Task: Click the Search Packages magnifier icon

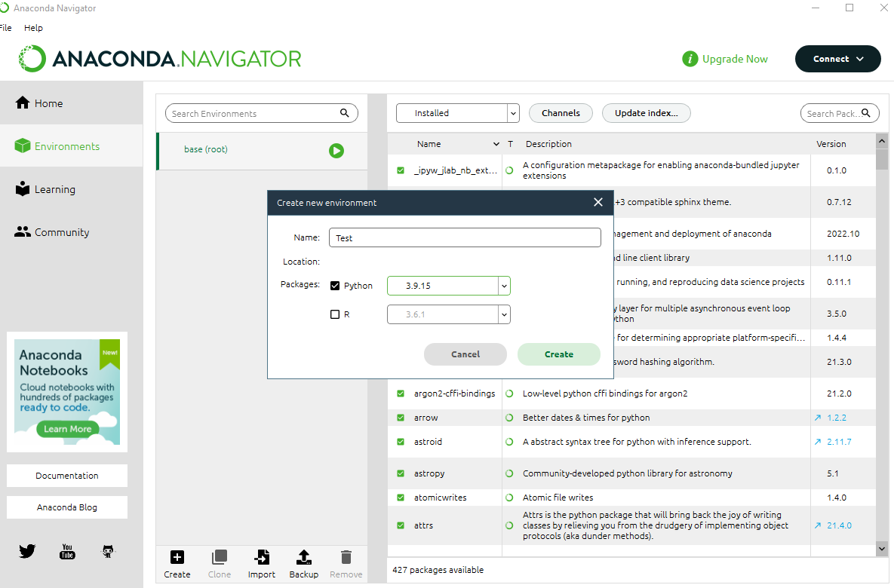Action: click(865, 113)
